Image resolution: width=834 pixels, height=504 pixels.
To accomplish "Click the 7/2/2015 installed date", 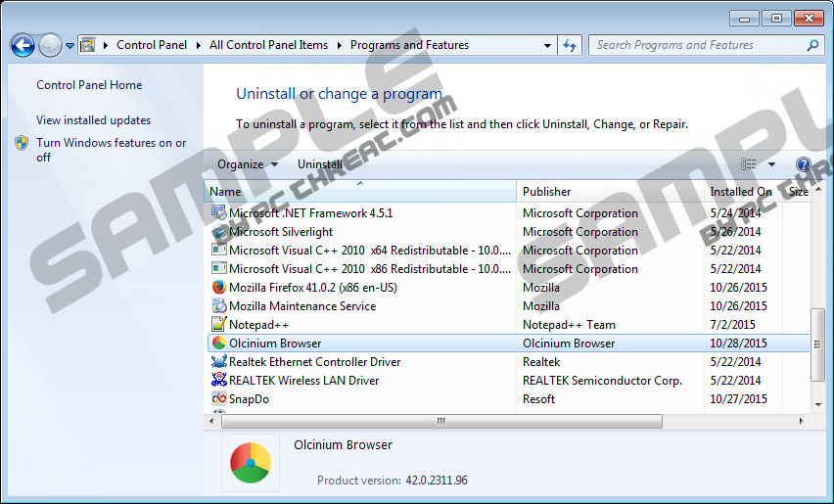I will tap(732, 325).
